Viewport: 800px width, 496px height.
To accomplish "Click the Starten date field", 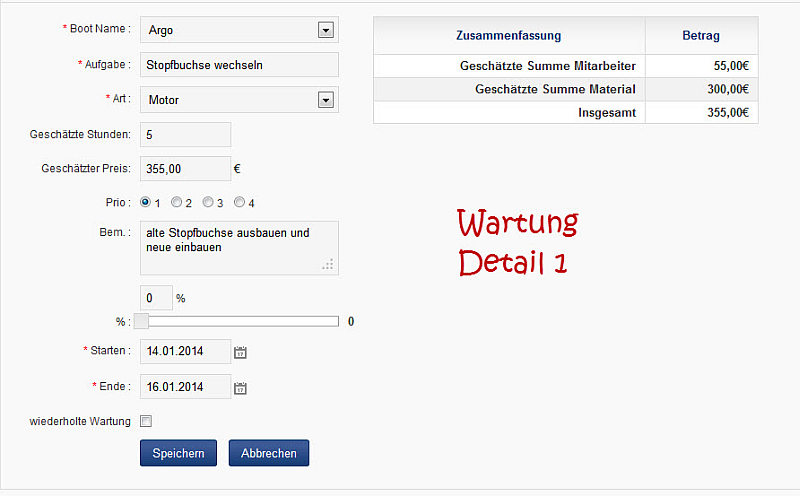I will pyautogui.click(x=185, y=351).
